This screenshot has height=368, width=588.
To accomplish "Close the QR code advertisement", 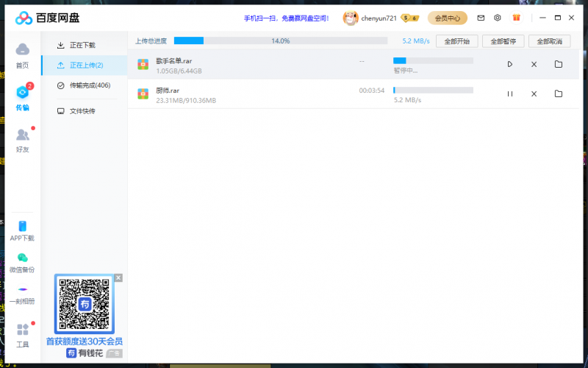I will 118,278.
